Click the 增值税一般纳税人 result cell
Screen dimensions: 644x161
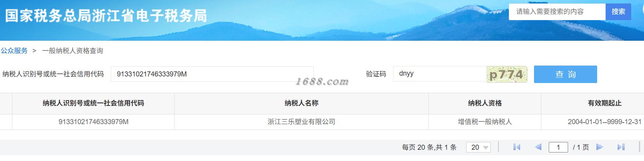485,122
